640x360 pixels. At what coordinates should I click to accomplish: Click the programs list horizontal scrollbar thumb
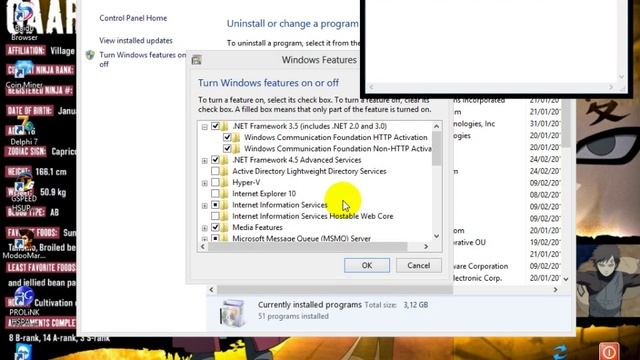click(335, 289)
